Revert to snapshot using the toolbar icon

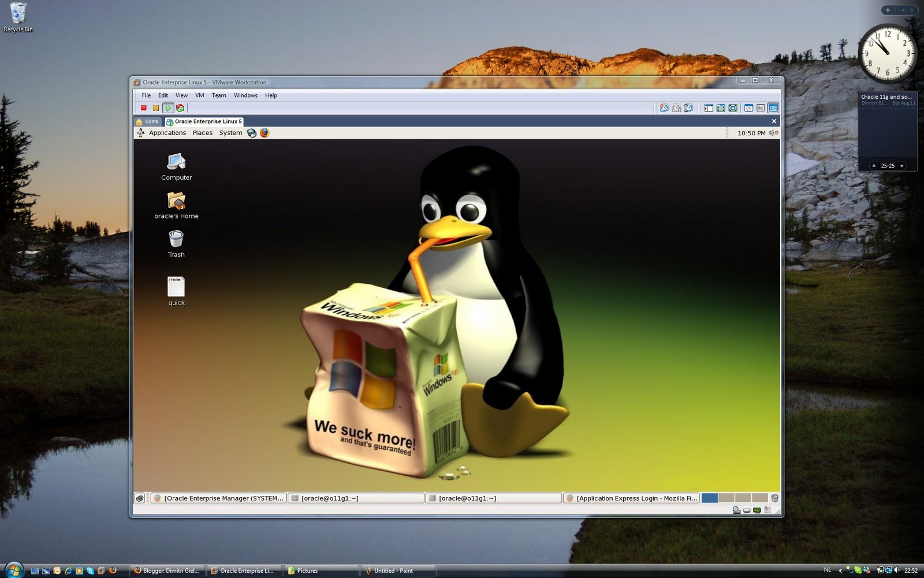(x=676, y=108)
